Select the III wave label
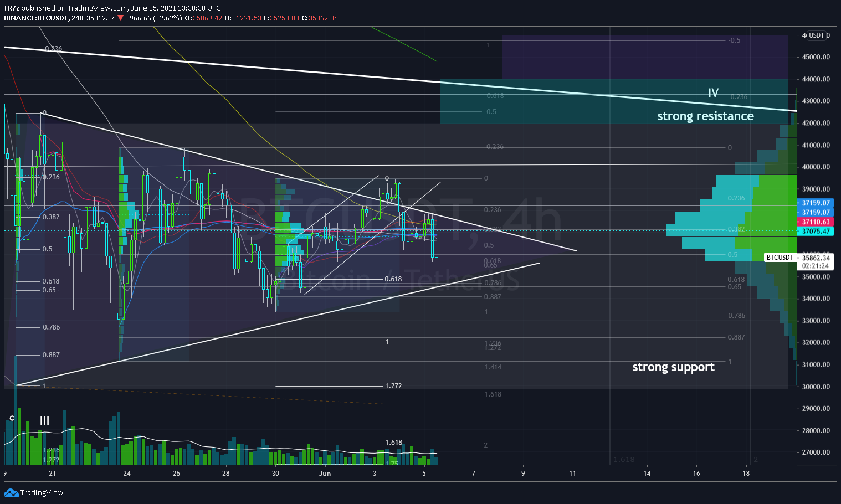 tap(44, 421)
